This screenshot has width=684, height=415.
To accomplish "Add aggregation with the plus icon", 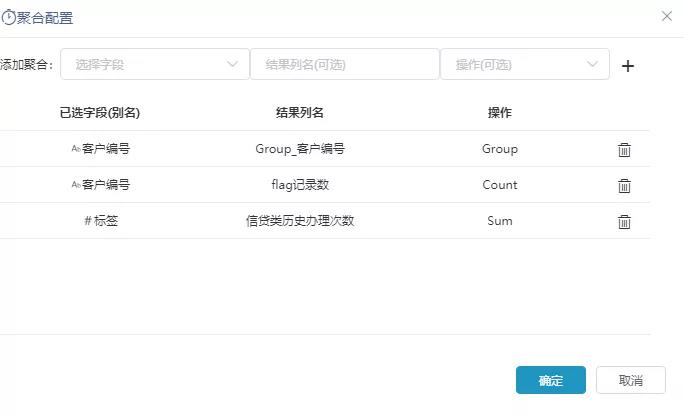I will 628,66.
